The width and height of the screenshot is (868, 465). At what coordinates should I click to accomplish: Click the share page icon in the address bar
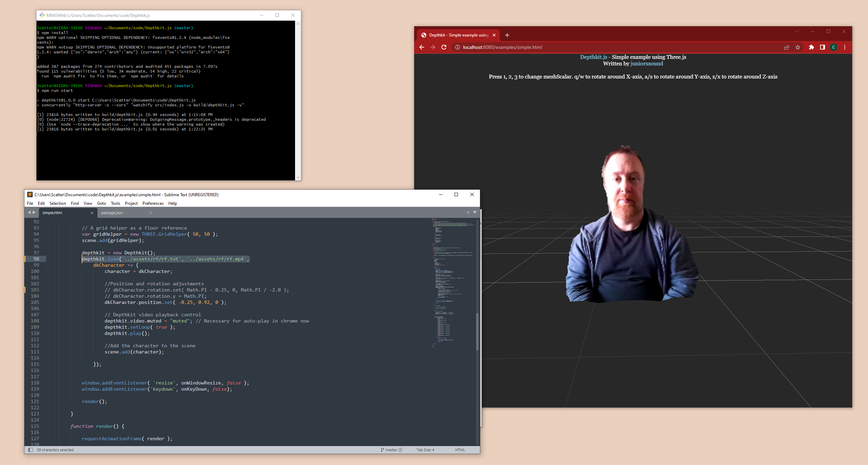point(787,47)
